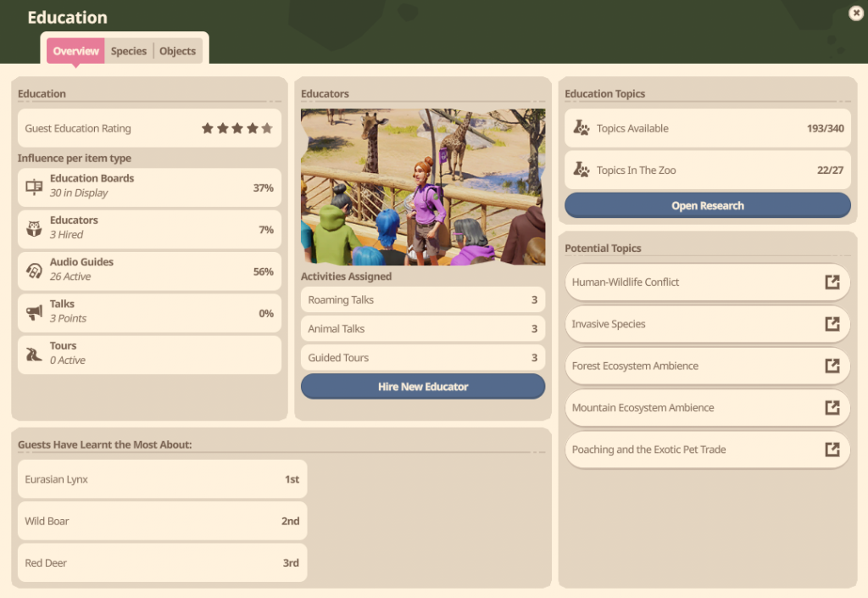Open Mountain Ecosystem Ambience link icon
Screen dimensions: 868x598
pyautogui.click(x=832, y=407)
